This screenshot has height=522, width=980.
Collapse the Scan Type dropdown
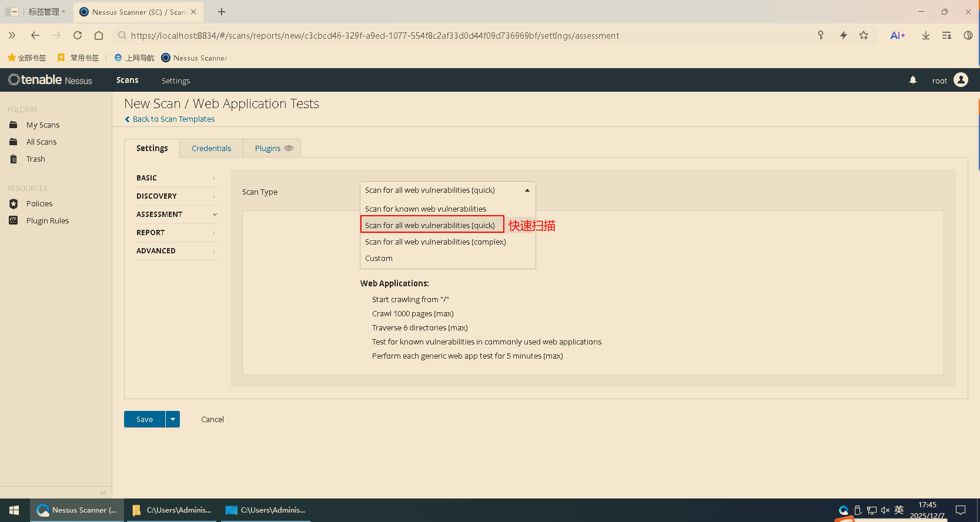(527, 190)
